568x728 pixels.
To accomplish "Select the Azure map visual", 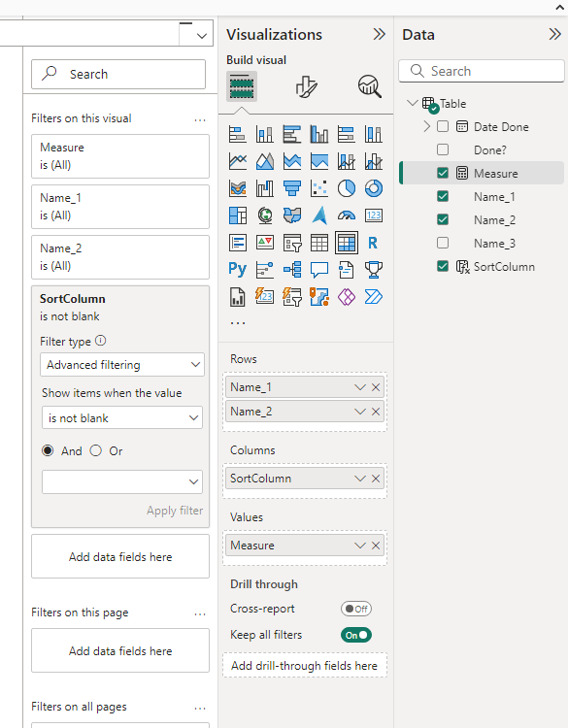I will coord(319,215).
